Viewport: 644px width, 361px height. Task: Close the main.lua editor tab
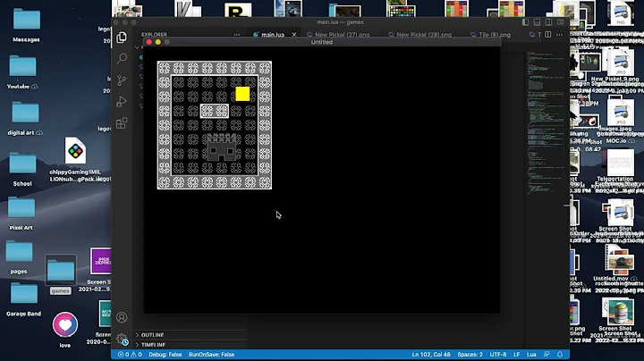(x=294, y=35)
